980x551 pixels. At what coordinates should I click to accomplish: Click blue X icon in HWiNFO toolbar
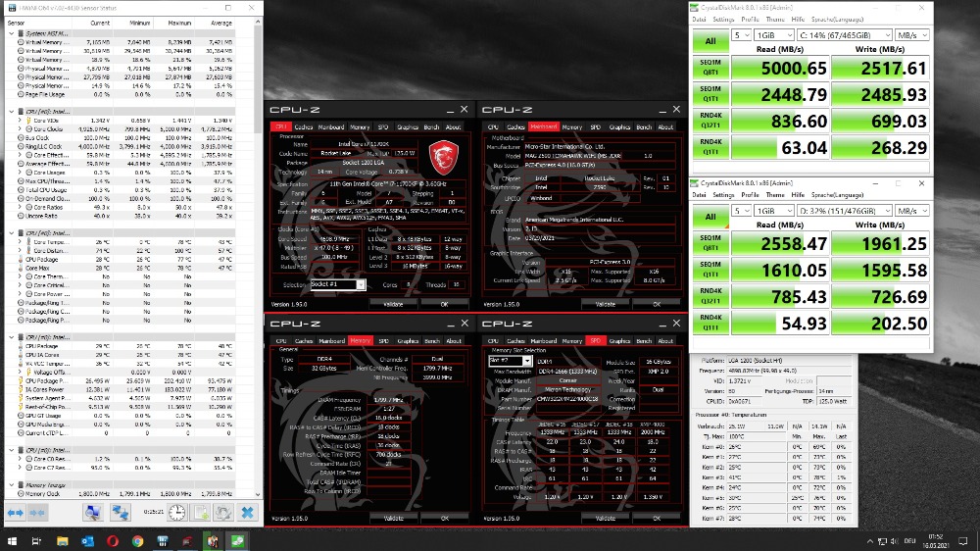coord(248,513)
